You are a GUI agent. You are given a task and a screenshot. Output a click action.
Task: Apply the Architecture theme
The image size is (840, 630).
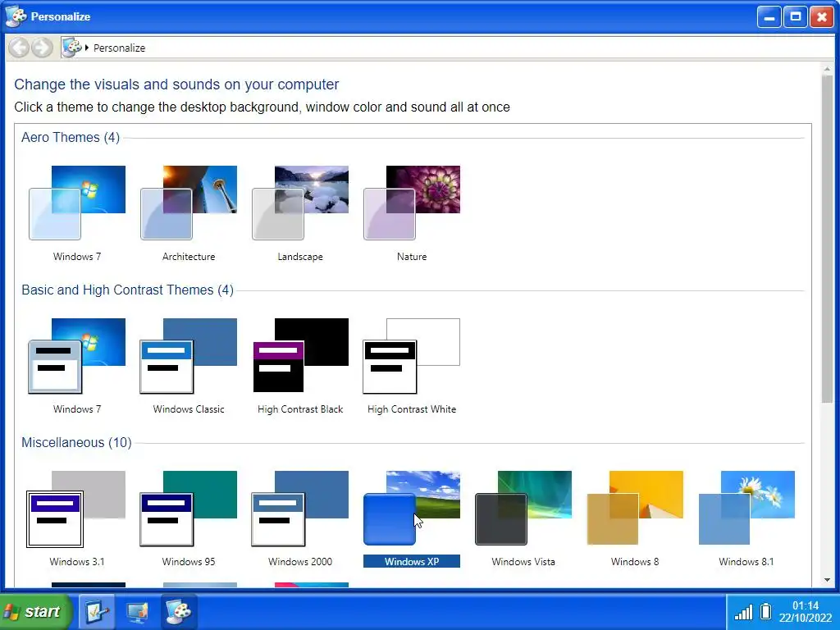[x=189, y=213]
